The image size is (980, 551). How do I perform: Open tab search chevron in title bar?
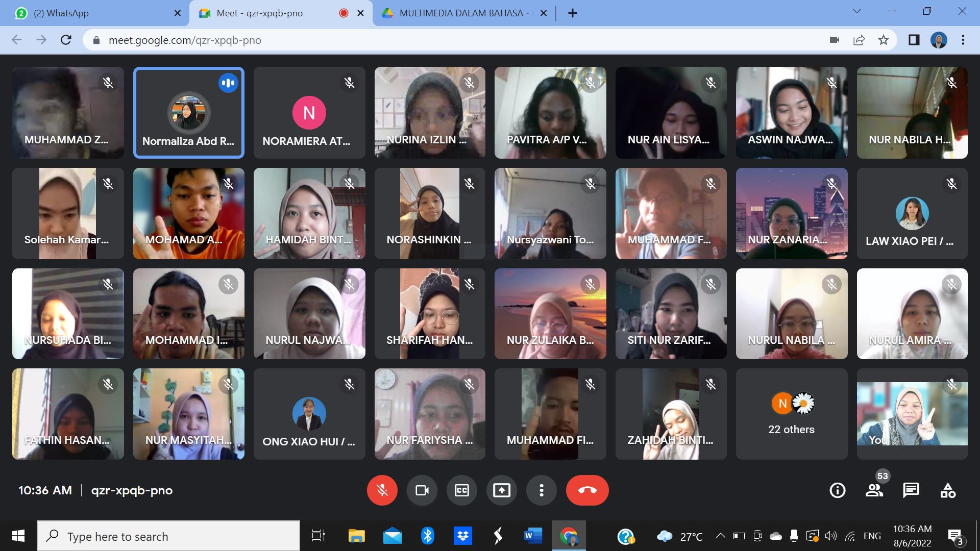[857, 11]
